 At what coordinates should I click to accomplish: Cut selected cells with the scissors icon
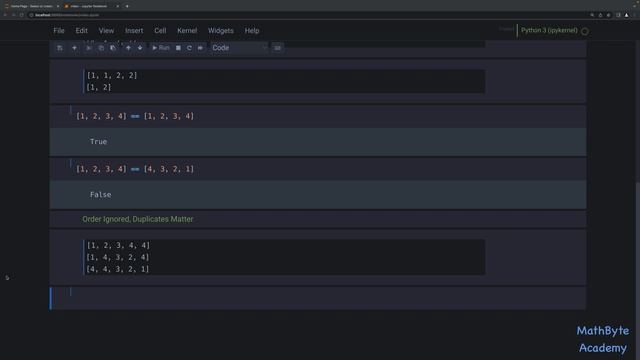point(88,48)
